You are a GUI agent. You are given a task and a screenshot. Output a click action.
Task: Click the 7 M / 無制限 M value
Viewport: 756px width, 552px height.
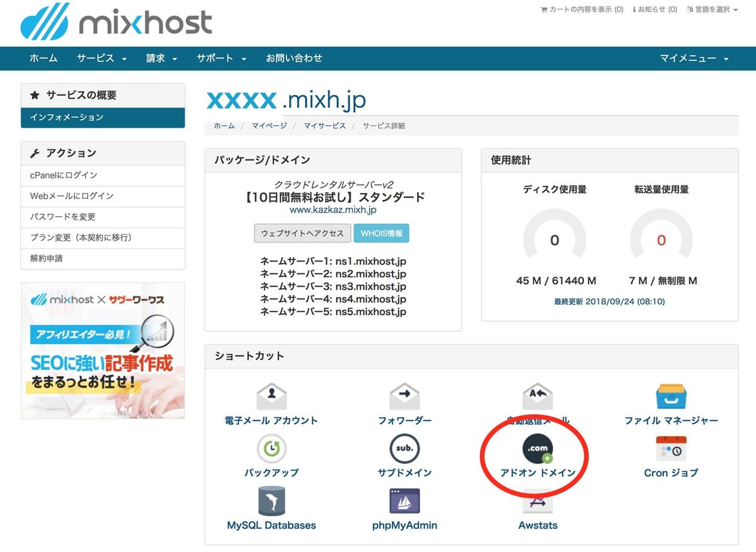pos(663,281)
